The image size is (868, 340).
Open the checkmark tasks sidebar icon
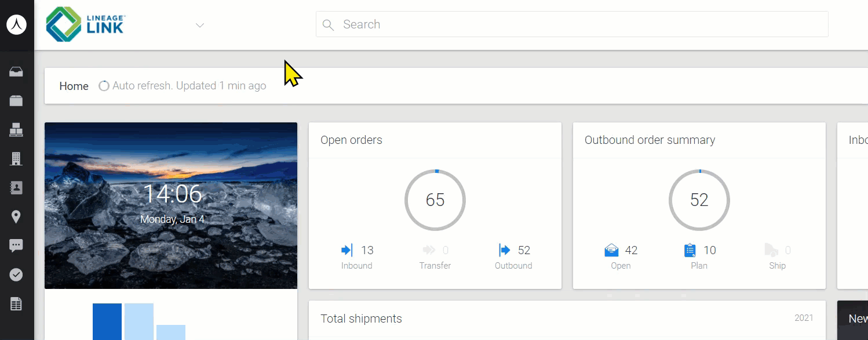point(16,274)
